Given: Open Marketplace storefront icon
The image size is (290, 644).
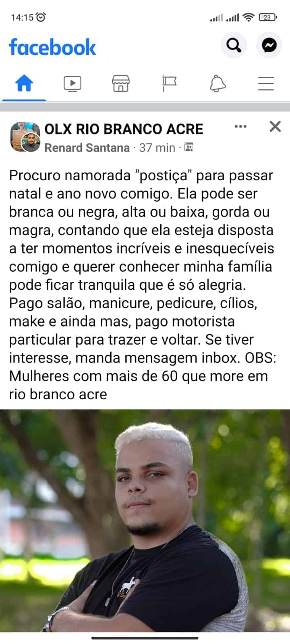Looking at the screenshot, I should [x=121, y=84].
